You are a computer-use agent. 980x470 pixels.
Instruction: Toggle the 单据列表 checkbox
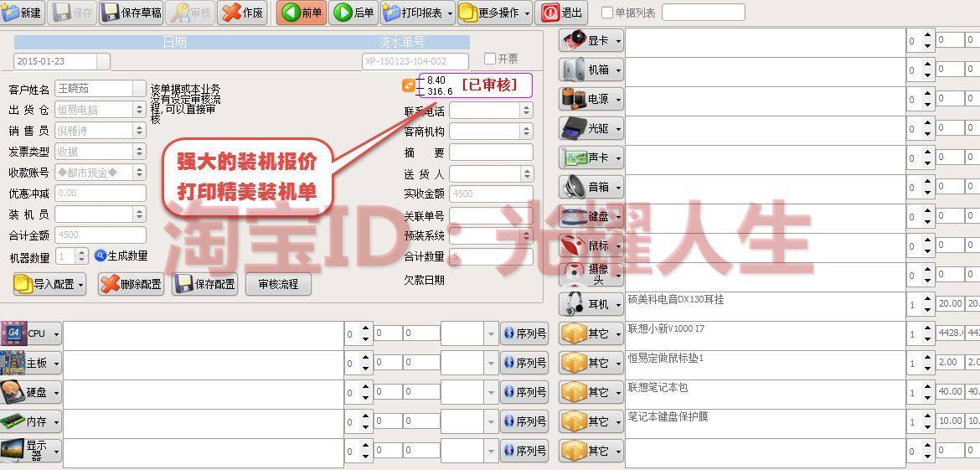[607, 13]
